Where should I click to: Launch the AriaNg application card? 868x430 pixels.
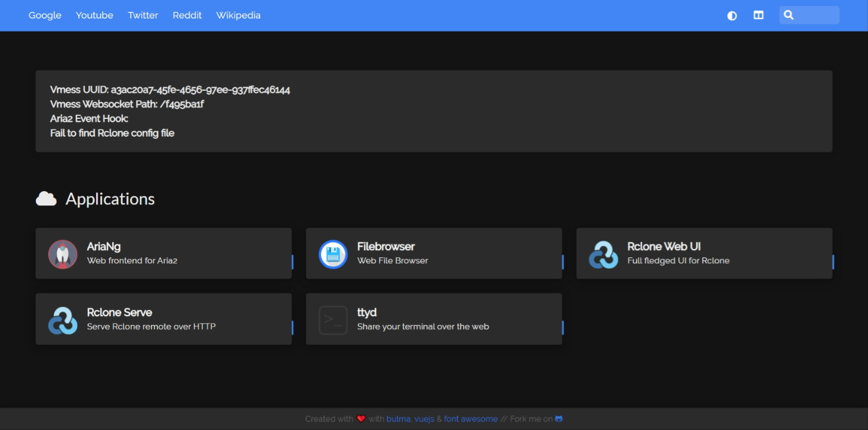pos(163,253)
